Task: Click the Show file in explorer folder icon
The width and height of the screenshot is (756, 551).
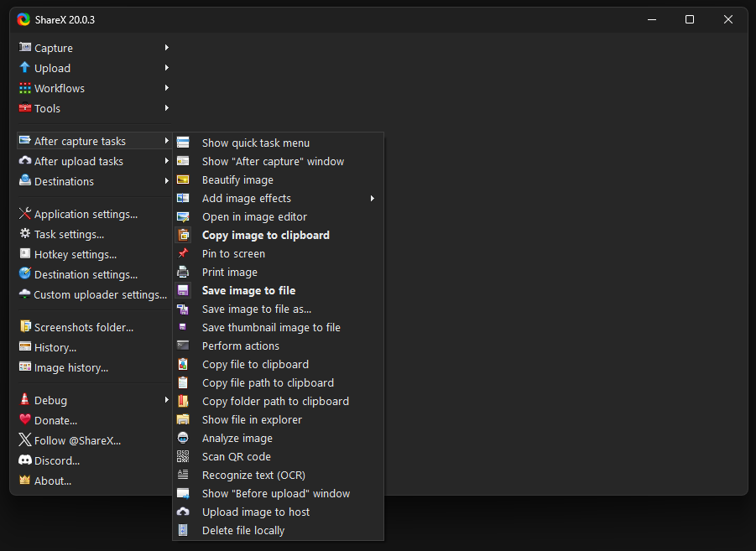Action: point(183,419)
